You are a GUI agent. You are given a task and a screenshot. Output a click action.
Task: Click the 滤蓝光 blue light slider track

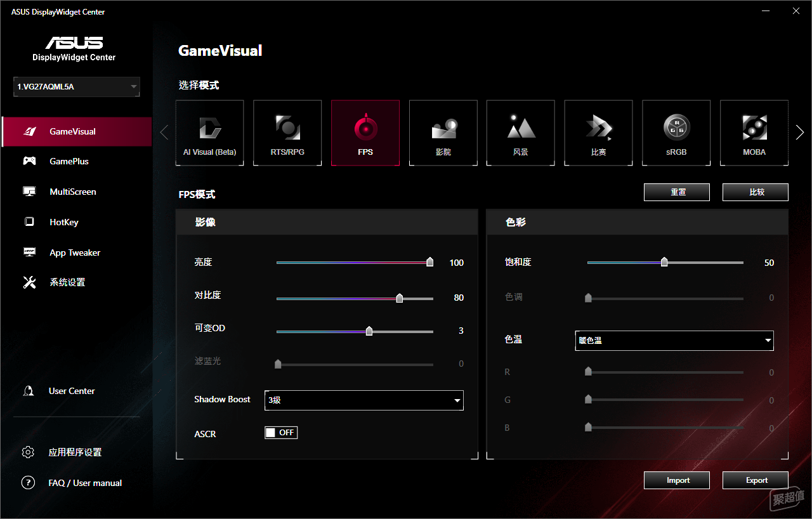tap(355, 364)
